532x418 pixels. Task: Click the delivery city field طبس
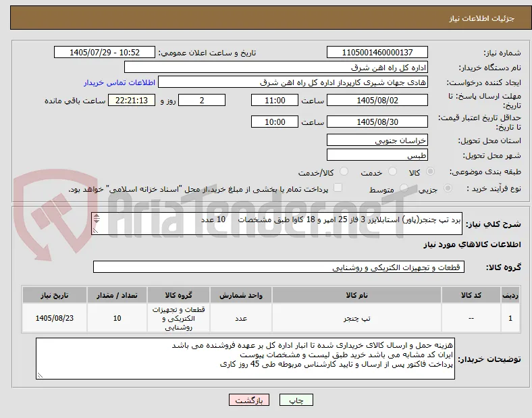(x=377, y=155)
